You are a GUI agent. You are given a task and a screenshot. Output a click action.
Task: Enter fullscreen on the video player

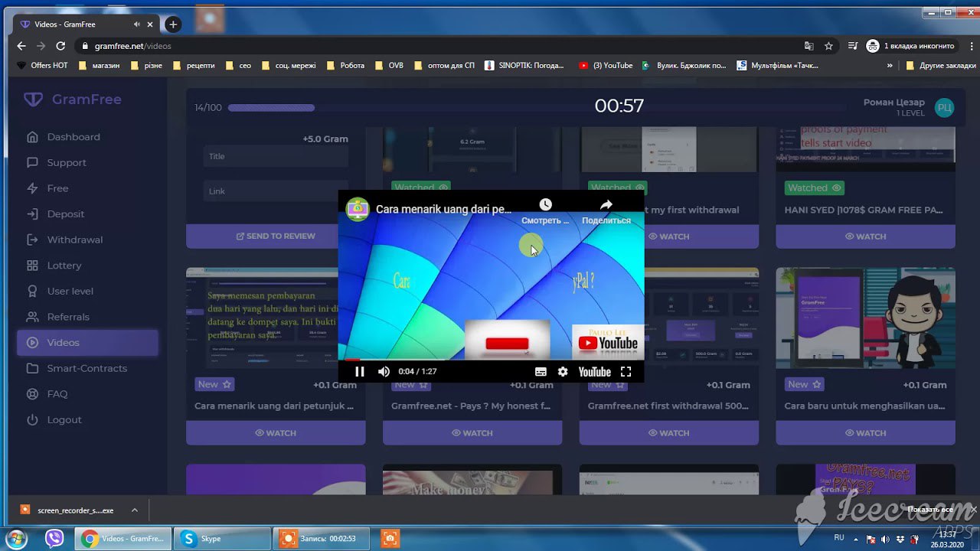tap(626, 371)
